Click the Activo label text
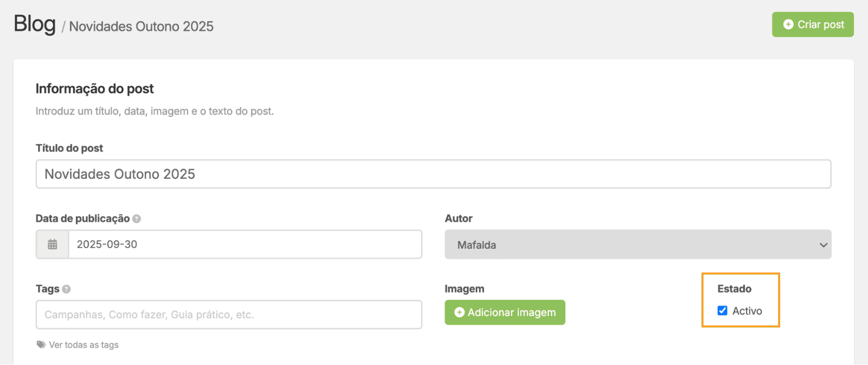Image resolution: width=868 pixels, height=365 pixels. (747, 311)
